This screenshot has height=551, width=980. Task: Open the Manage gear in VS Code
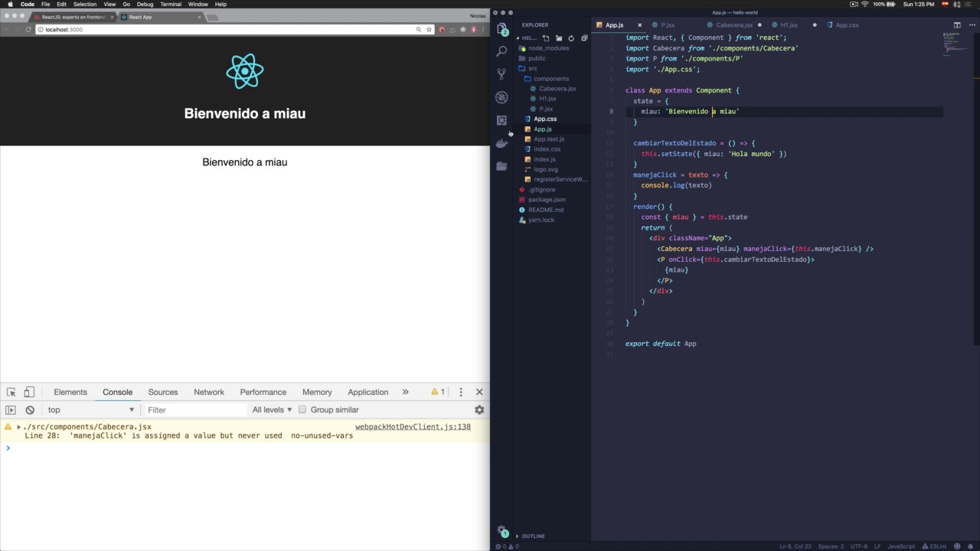coord(502,530)
